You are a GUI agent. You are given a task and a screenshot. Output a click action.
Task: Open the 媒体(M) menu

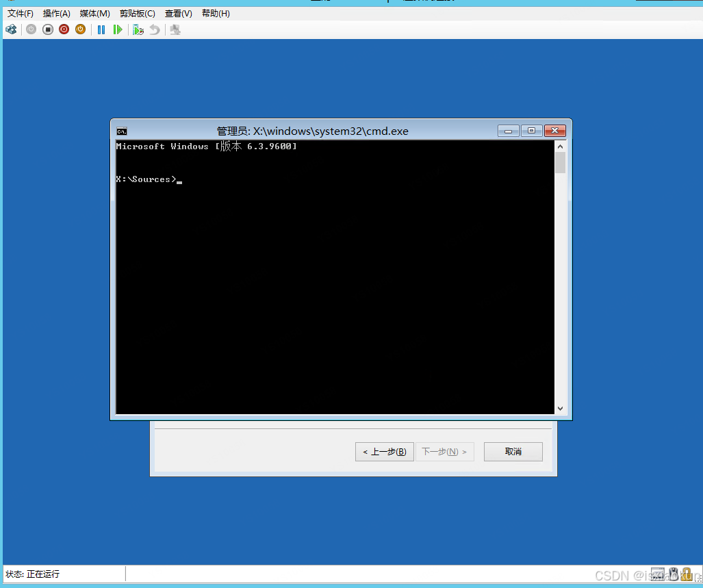coord(94,13)
